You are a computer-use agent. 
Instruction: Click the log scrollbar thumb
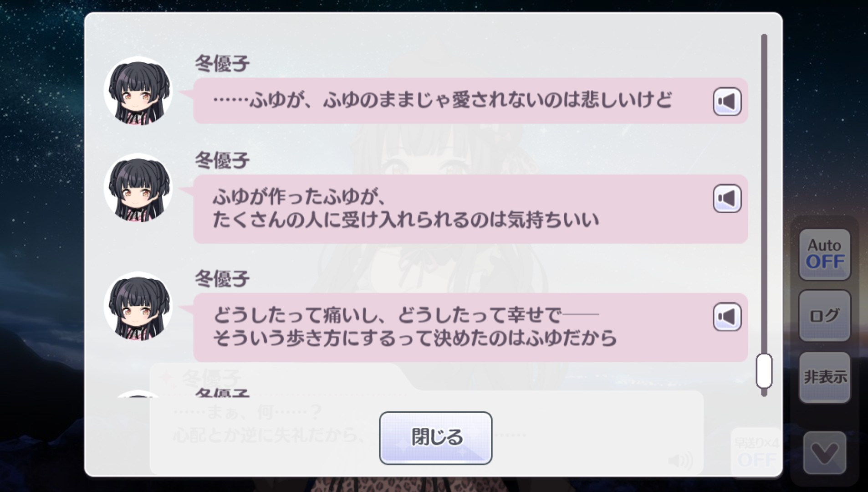point(764,370)
